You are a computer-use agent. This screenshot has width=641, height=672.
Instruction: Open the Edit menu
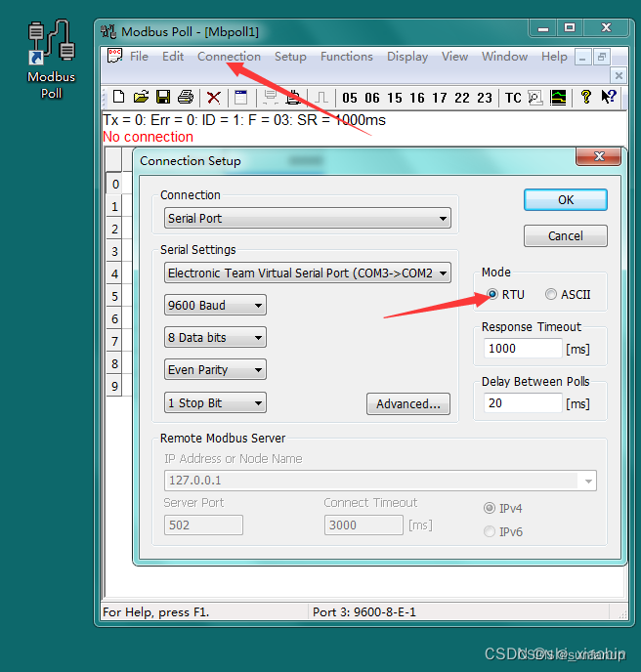173,56
